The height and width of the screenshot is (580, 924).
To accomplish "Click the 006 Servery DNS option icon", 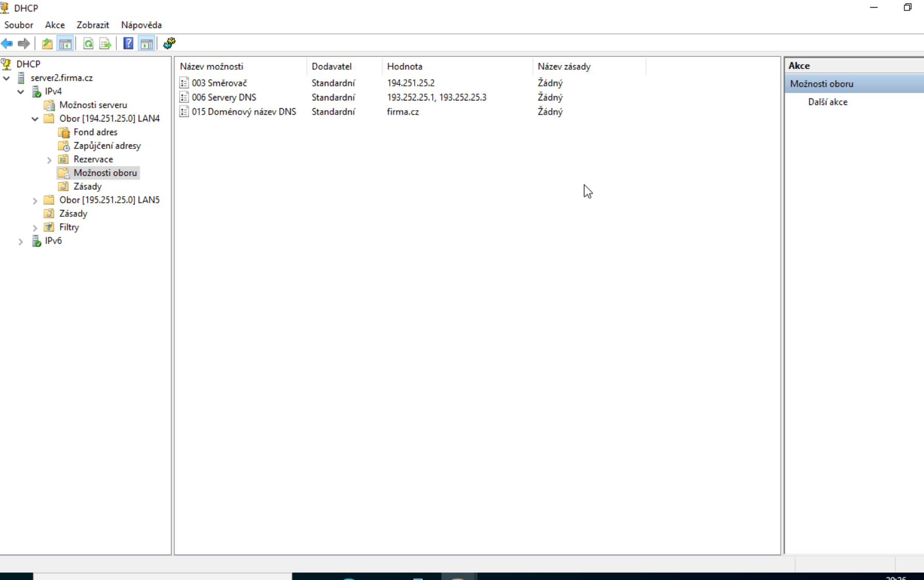I will 184,97.
